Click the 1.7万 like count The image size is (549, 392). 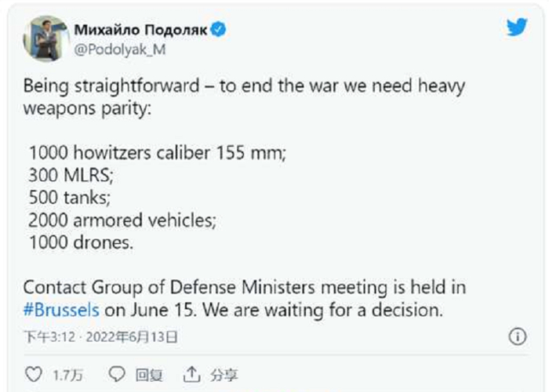click(64, 374)
